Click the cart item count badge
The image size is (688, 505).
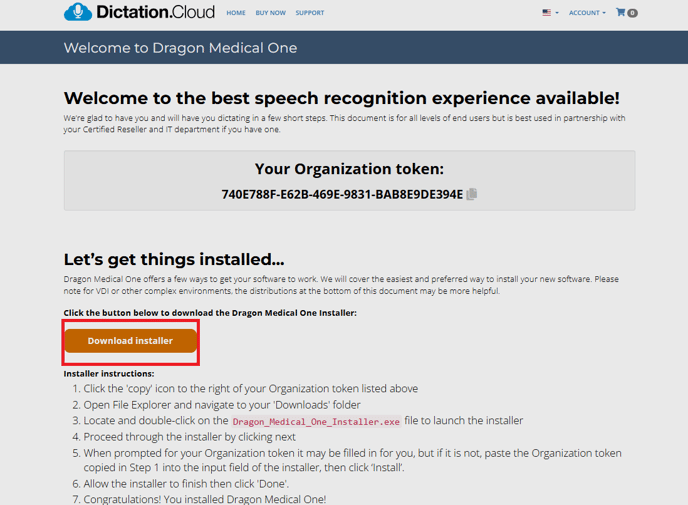pyautogui.click(x=632, y=13)
